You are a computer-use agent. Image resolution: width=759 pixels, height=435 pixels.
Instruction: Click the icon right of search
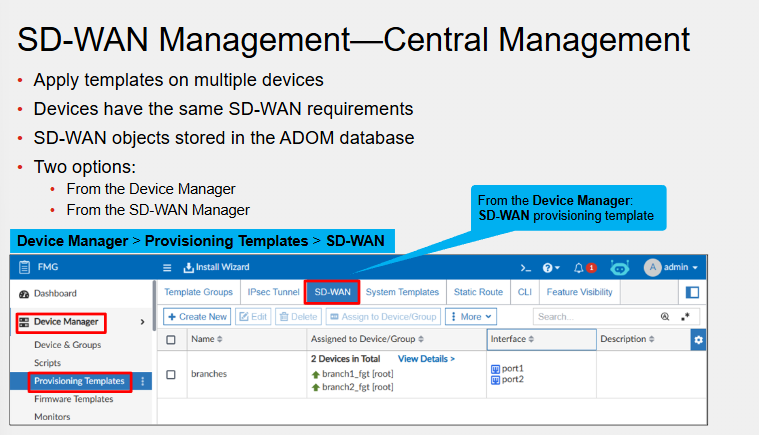[685, 317]
